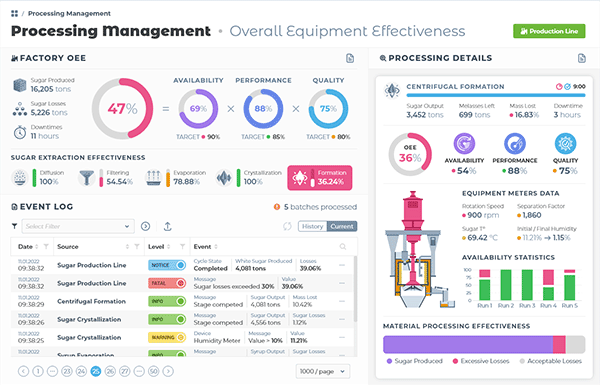Toggle the WARNING level switch
Screen dimensions: 600x385
(167, 337)
